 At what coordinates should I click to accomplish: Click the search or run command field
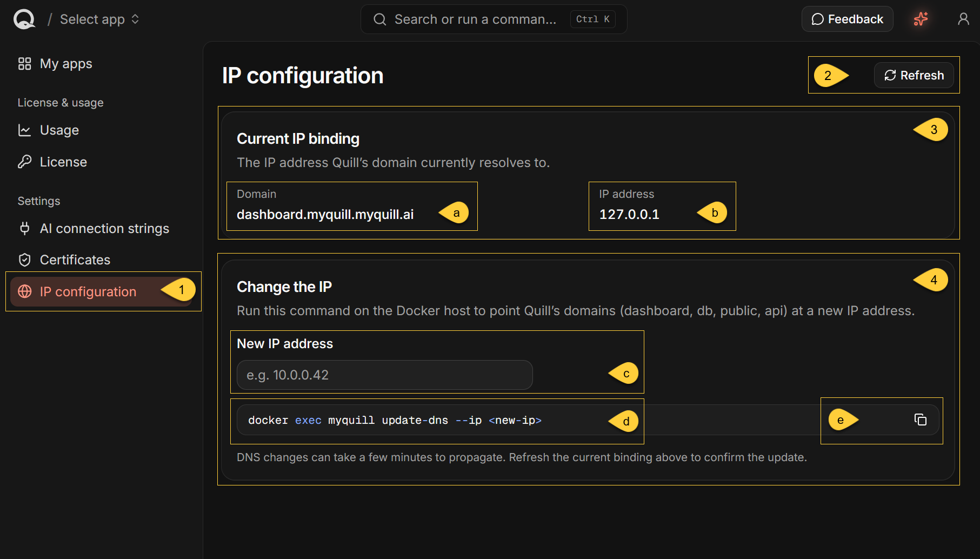tap(494, 19)
